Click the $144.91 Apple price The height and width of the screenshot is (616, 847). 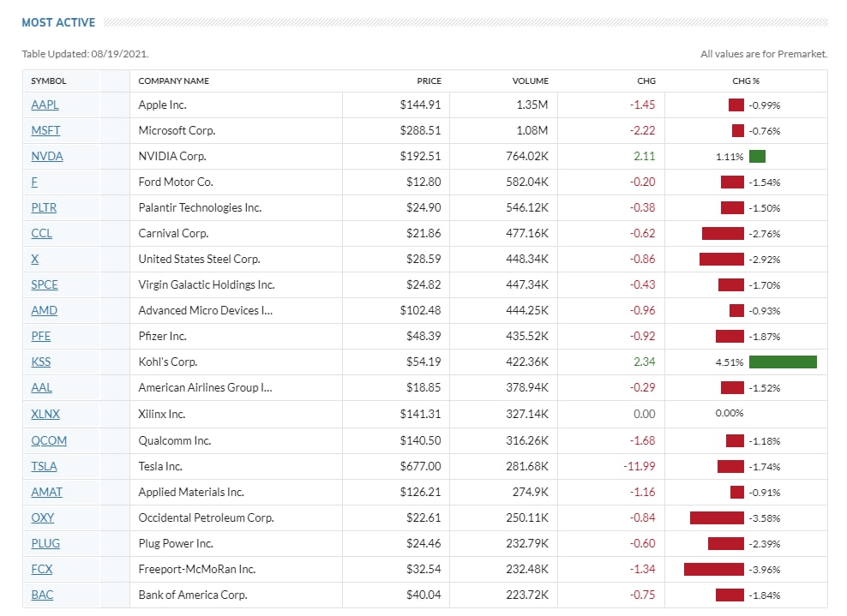click(420, 105)
